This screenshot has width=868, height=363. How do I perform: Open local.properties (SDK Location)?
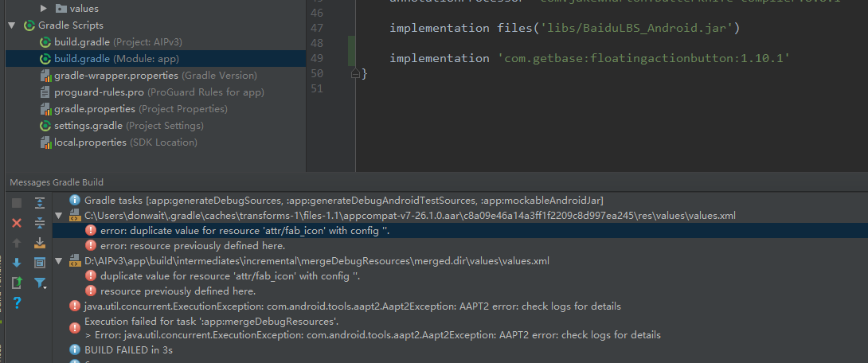point(126,142)
